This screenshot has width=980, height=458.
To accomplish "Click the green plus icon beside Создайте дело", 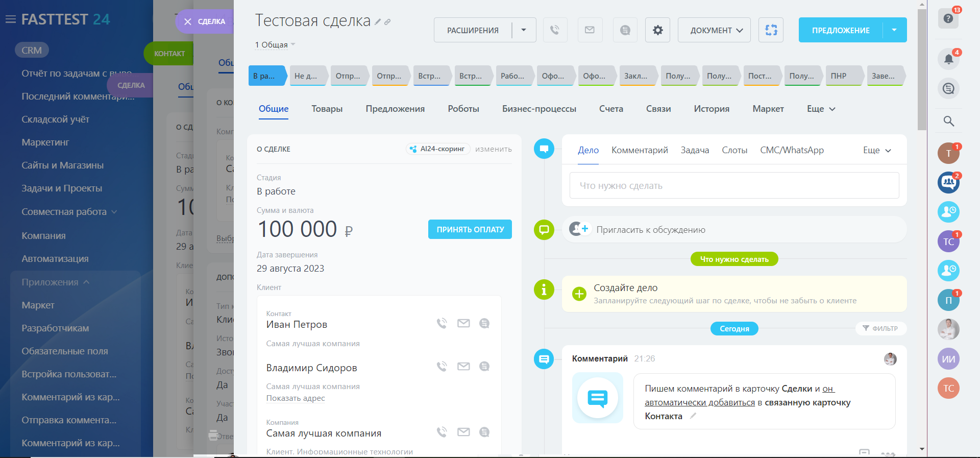I will 579,294.
